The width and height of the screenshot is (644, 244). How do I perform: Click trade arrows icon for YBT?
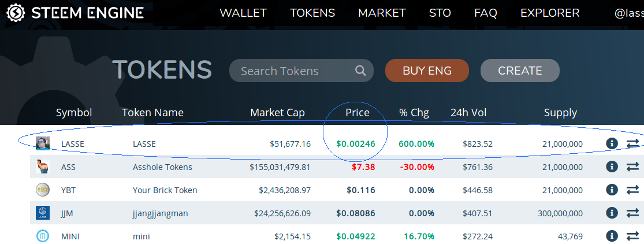[632, 190]
